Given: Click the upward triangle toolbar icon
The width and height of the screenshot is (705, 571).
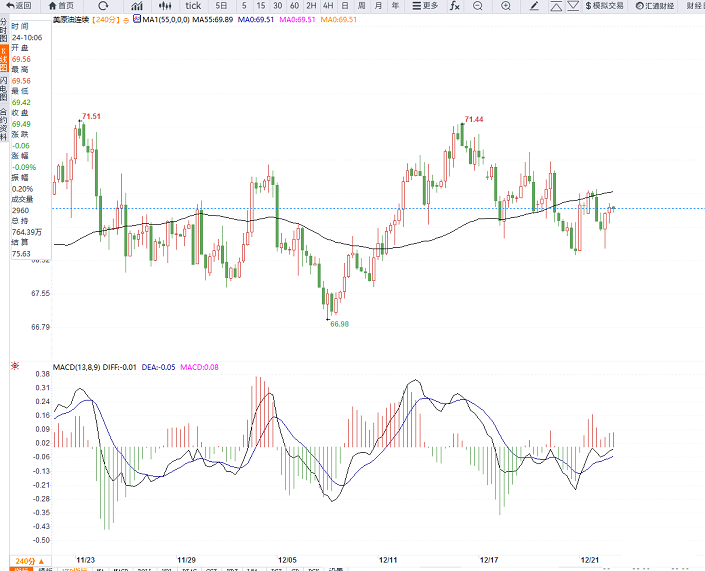Looking at the screenshot, I should click(x=556, y=6).
